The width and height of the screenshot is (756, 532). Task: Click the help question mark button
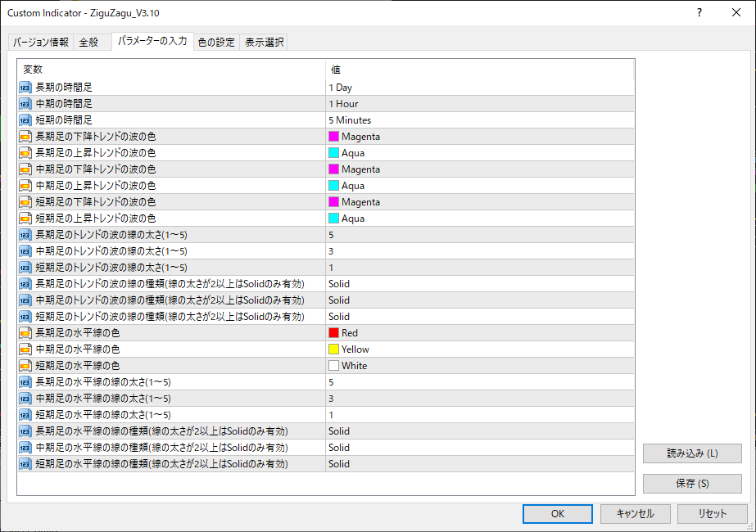(x=699, y=13)
